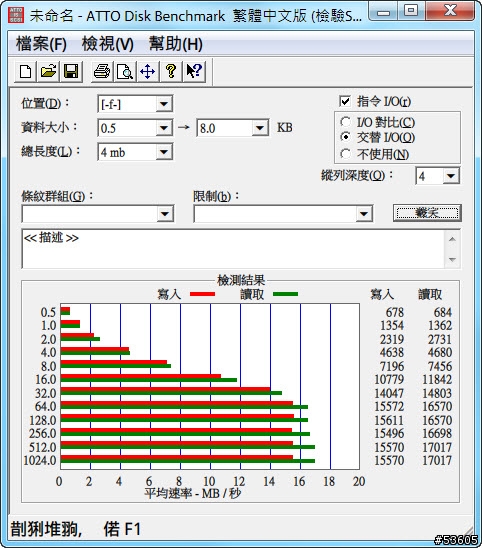Click the 64.0 row label in chart
This screenshot has height=548, width=482.
click(45, 406)
